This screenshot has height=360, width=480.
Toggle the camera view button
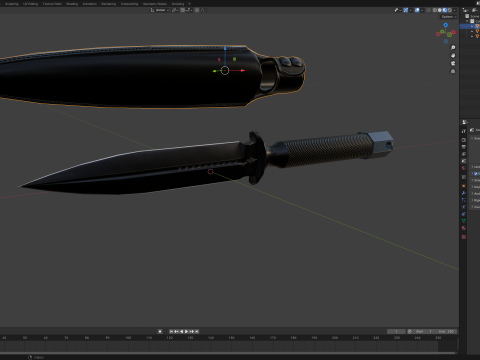[453, 63]
